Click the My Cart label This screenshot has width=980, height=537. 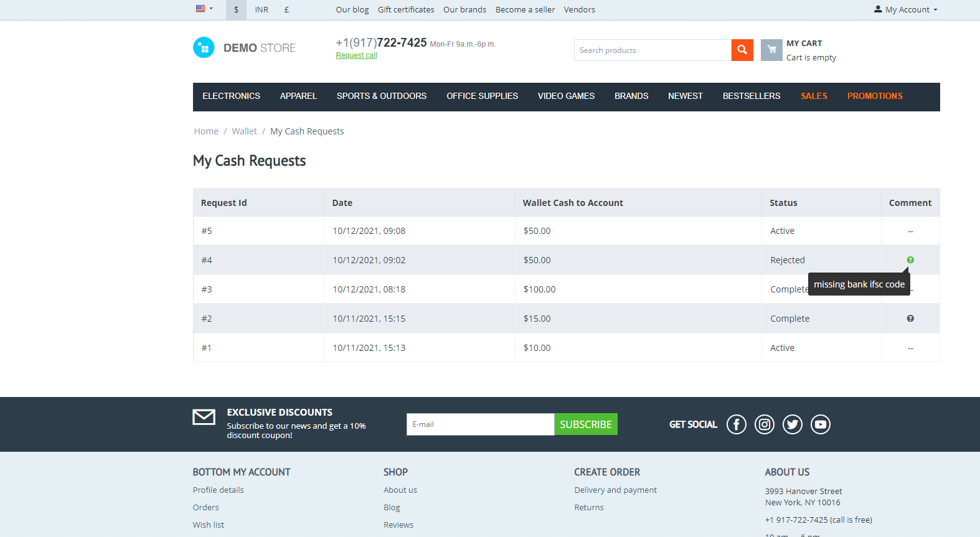(804, 44)
